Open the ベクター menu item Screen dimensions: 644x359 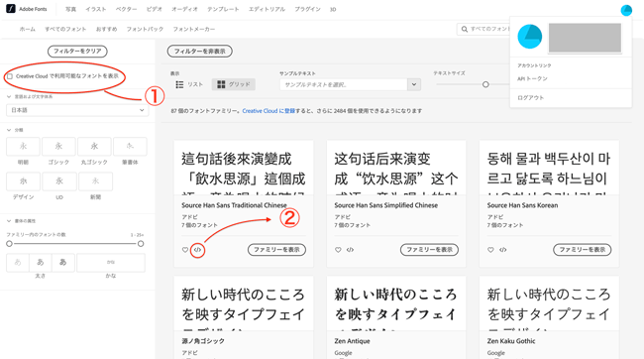pyautogui.click(x=126, y=9)
